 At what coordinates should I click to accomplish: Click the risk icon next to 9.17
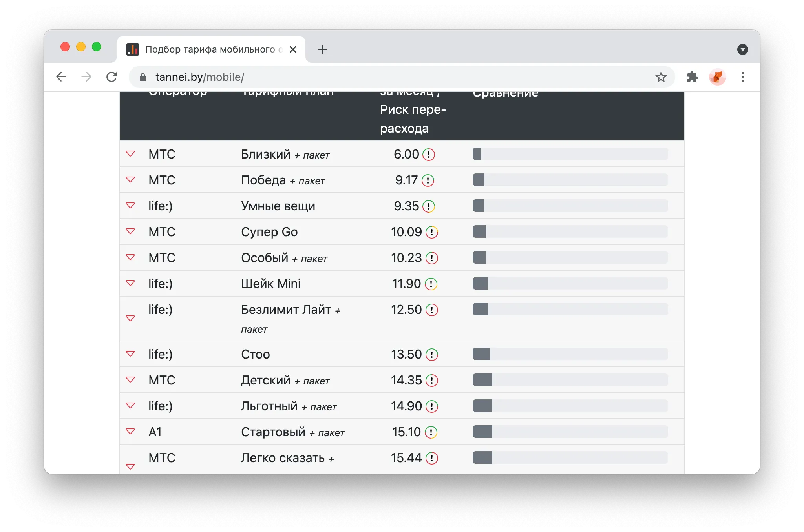pos(428,180)
